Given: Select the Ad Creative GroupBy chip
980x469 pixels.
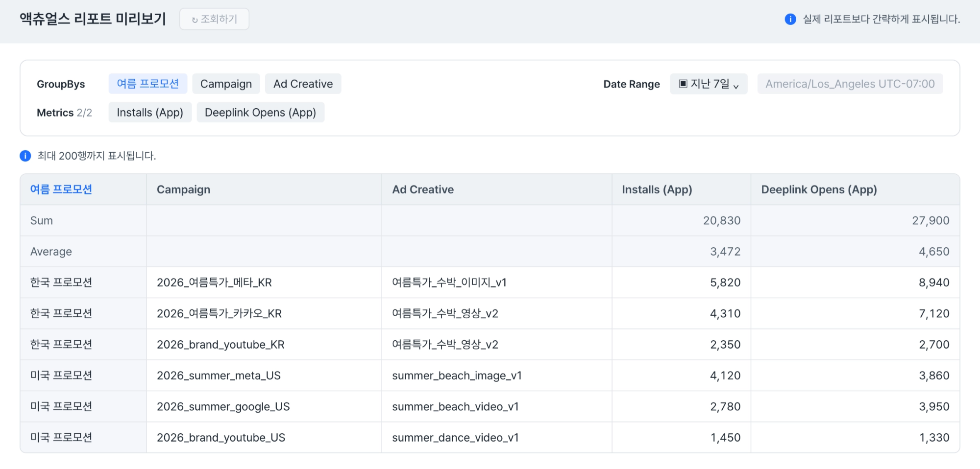Looking at the screenshot, I should coord(303,84).
